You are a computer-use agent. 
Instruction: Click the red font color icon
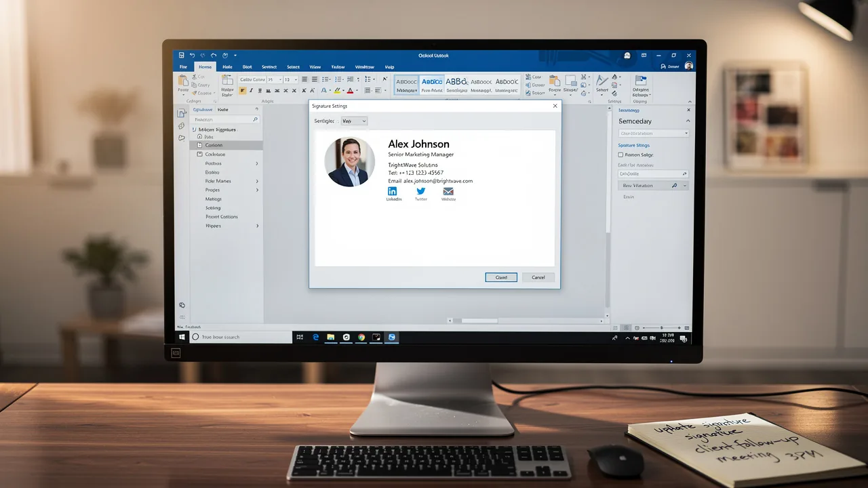click(350, 90)
